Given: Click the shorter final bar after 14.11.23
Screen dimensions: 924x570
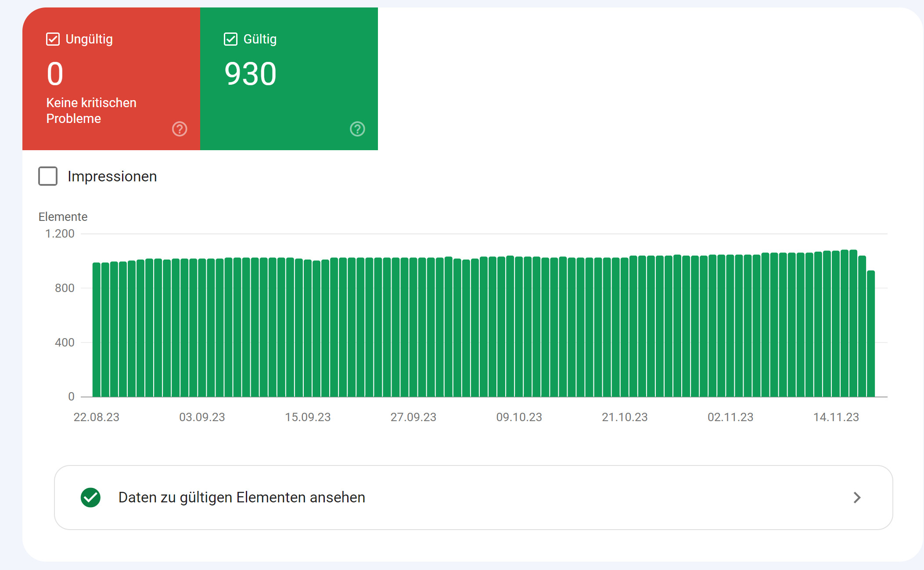Looking at the screenshot, I should (870, 334).
